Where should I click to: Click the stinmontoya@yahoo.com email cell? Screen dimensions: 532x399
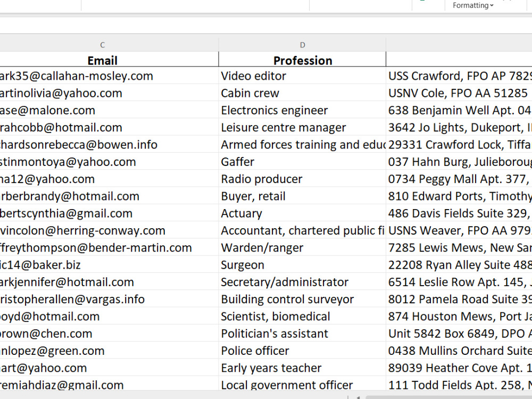click(109, 162)
